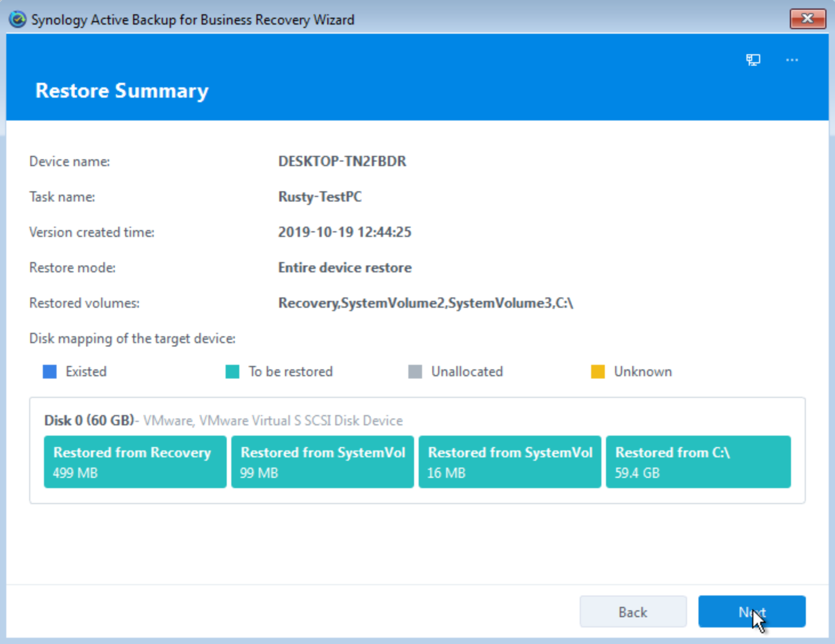
Task: Select the 99 MB SystemVol partition block
Action: coord(323,462)
